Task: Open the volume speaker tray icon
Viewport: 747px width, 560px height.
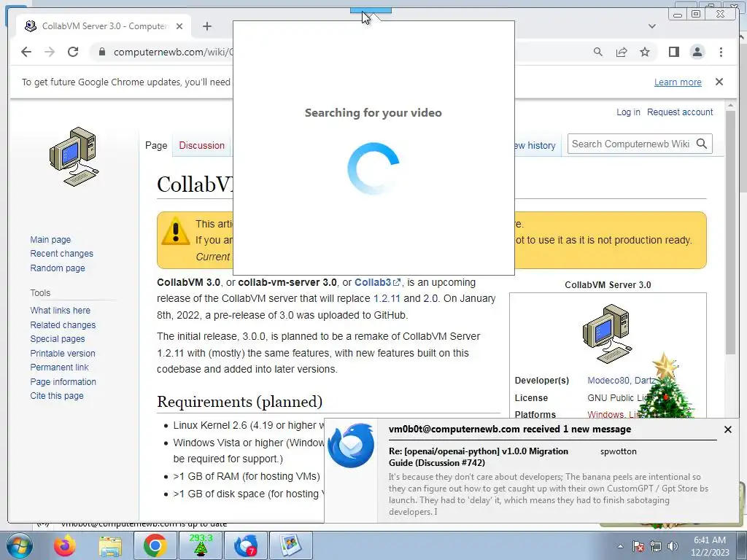Action: click(x=673, y=546)
